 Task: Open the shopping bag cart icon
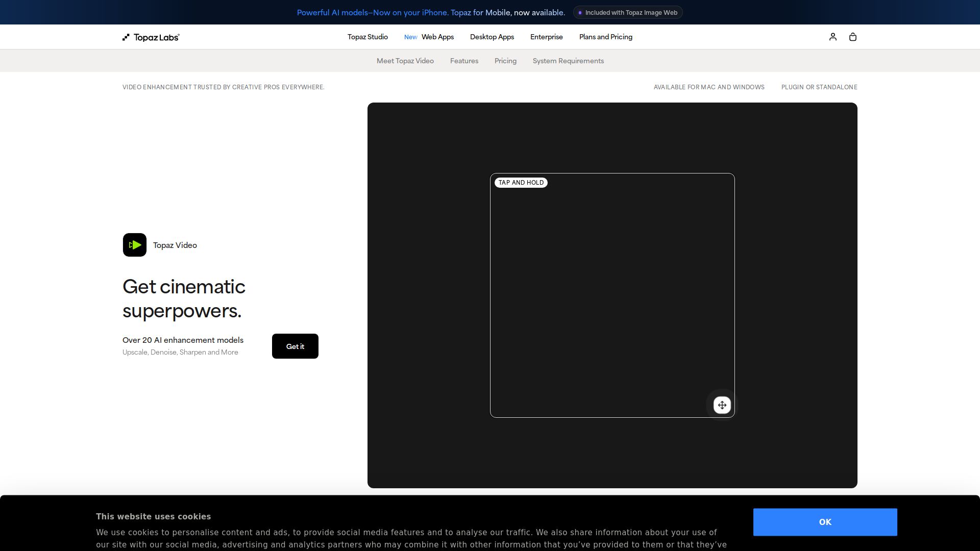pos(852,37)
